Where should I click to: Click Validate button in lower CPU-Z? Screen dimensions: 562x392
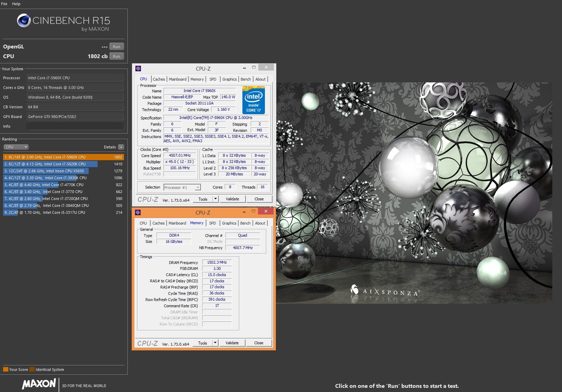(232, 343)
